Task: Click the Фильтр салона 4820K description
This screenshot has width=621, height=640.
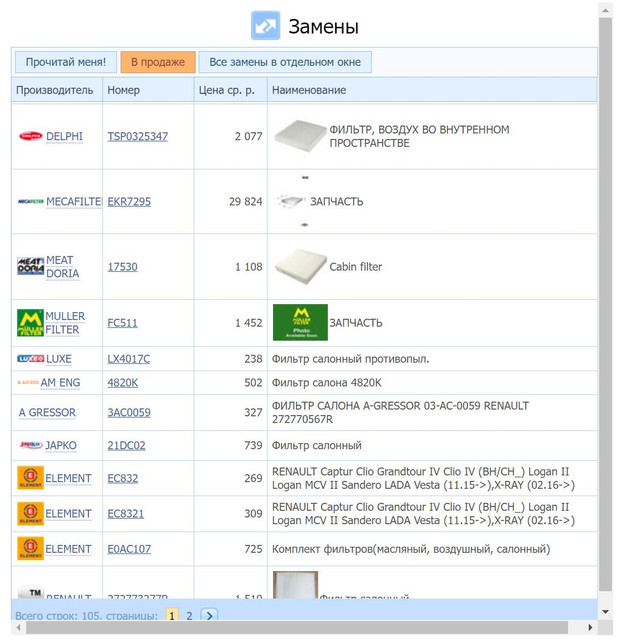Action: click(x=327, y=383)
